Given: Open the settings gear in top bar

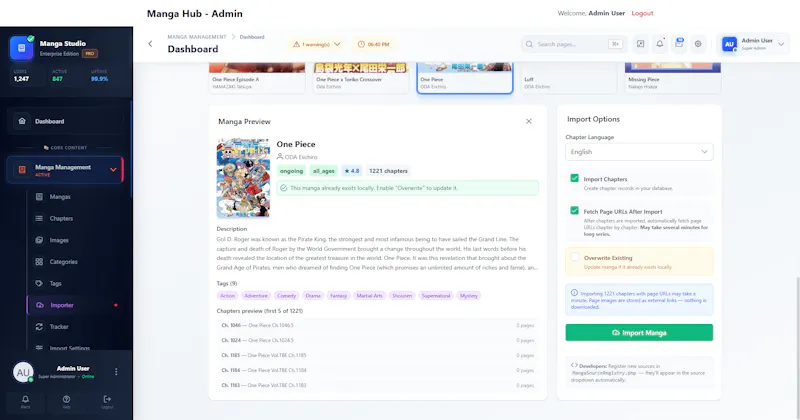Looking at the screenshot, I should coord(698,44).
